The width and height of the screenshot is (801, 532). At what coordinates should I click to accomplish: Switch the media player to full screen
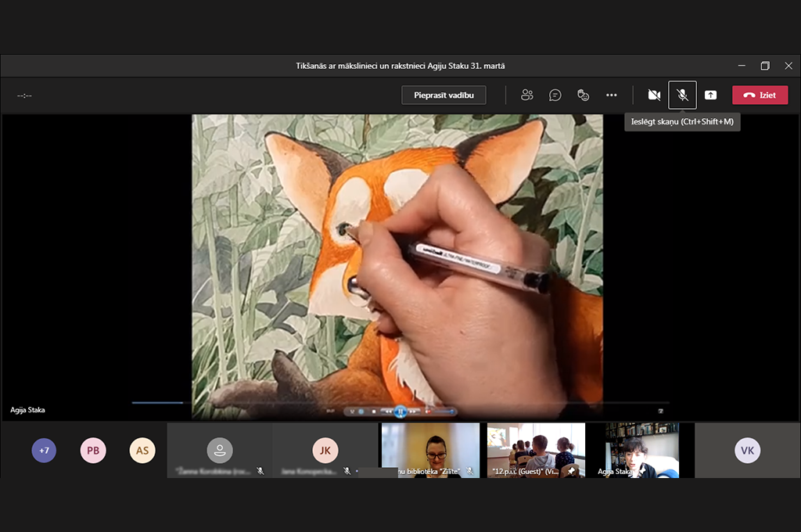click(660, 411)
